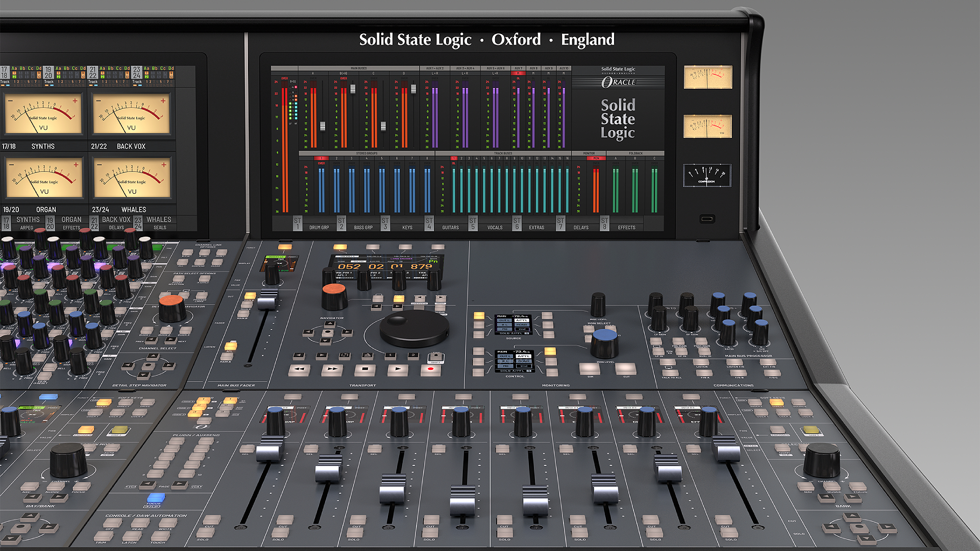Select DRUM GRP label on meter screen
This screenshot has height=551, width=980.
pos(319,228)
